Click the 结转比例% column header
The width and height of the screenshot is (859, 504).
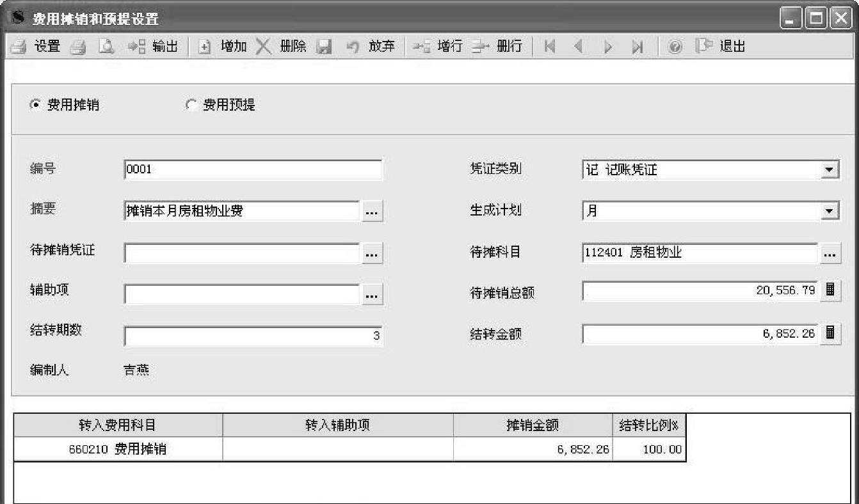[649, 425]
